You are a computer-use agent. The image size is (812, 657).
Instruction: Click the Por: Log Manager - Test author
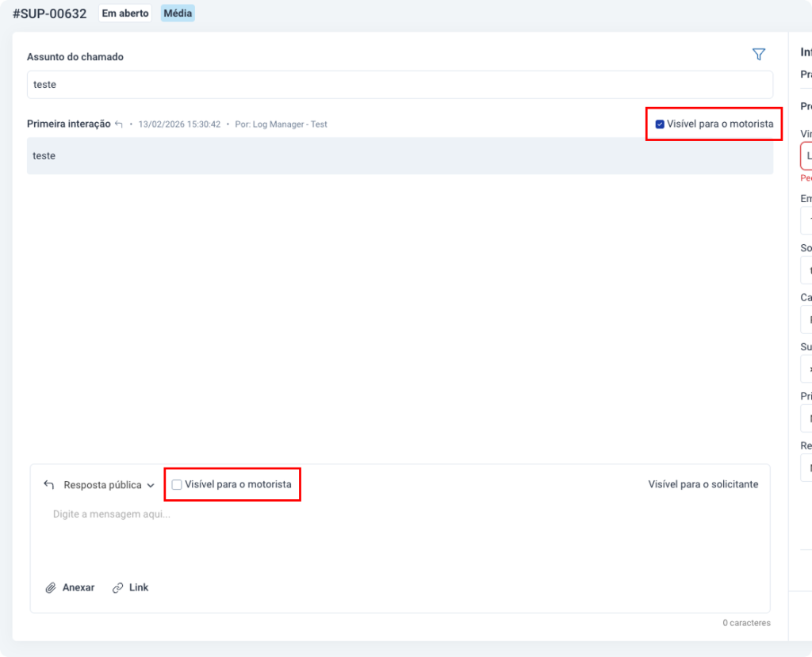[282, 124]
